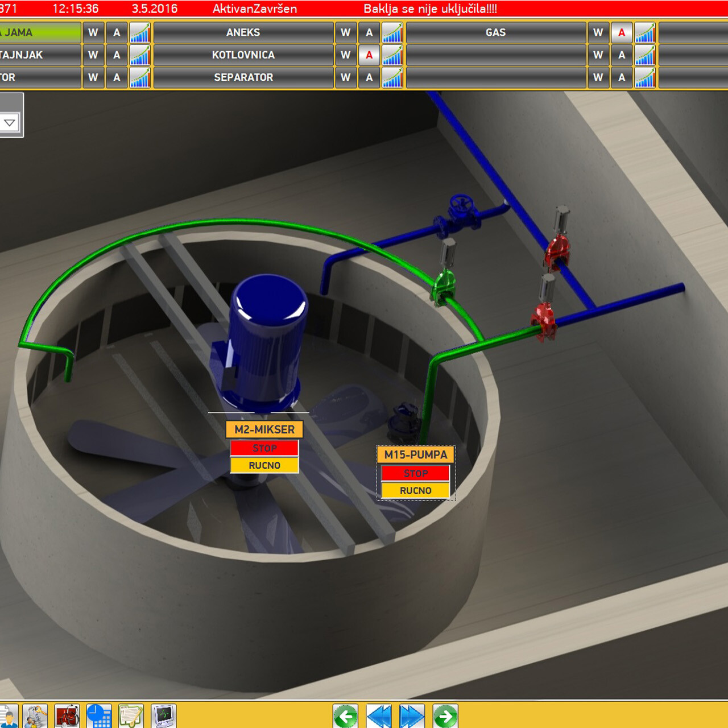
Task: Switch to the SEPARATOR section
Action: click(x=243, y=77)
